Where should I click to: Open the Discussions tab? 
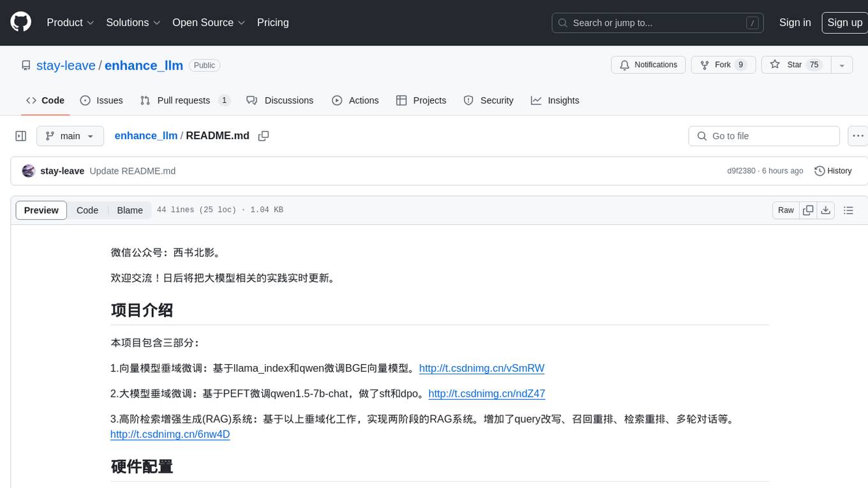tap(280, 100)
